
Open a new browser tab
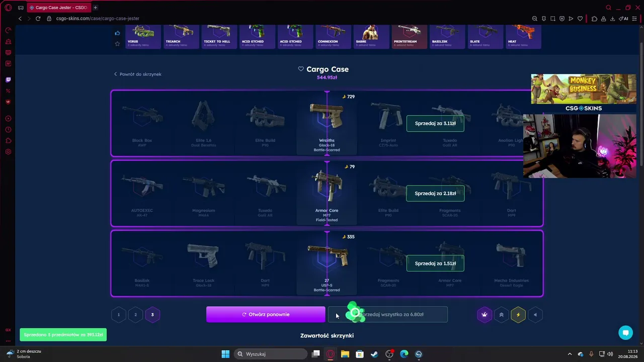(x=95, y=8)
